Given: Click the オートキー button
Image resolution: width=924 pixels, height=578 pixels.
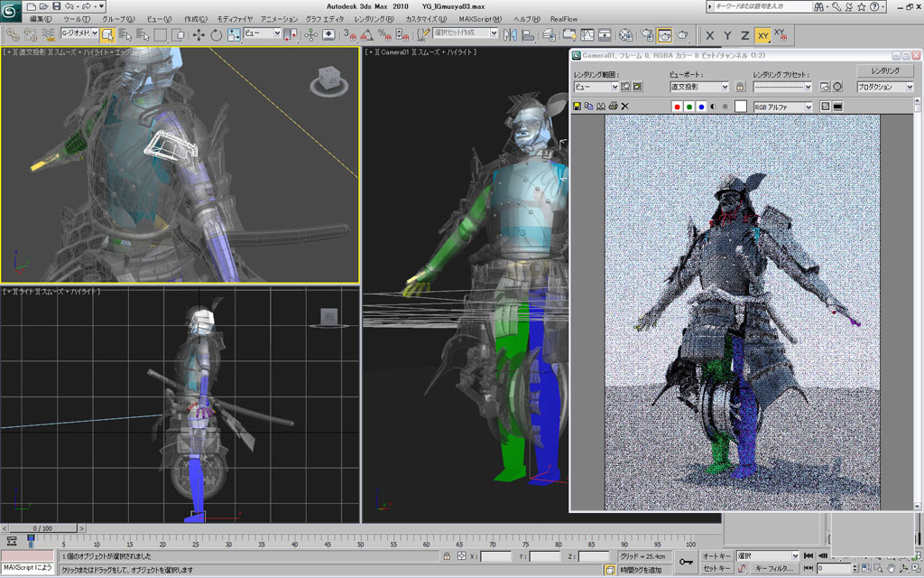Looking at the screenshot, I should [x=716, y=555].
